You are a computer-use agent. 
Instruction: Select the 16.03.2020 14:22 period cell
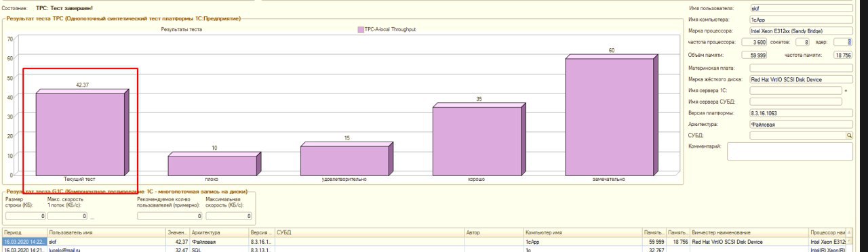tap(24, 241)
